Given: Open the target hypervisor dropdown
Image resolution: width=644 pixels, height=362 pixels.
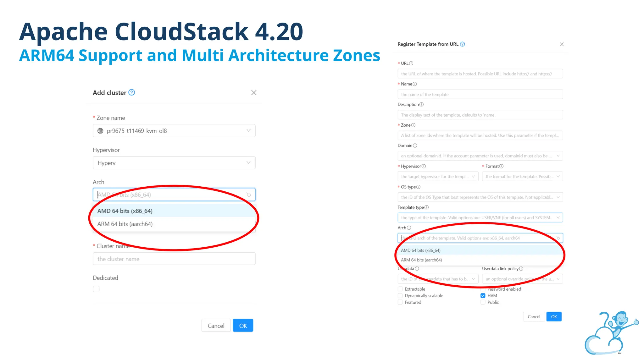Looking at the screenshot, I should (438, 177).
